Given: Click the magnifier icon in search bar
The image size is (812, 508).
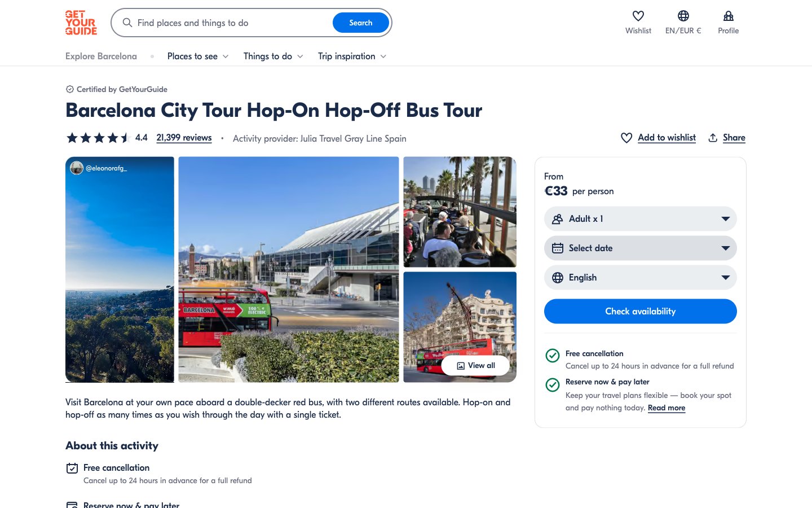Looking at the screenshot, I should pyautogui.click(x=127, y=23).
